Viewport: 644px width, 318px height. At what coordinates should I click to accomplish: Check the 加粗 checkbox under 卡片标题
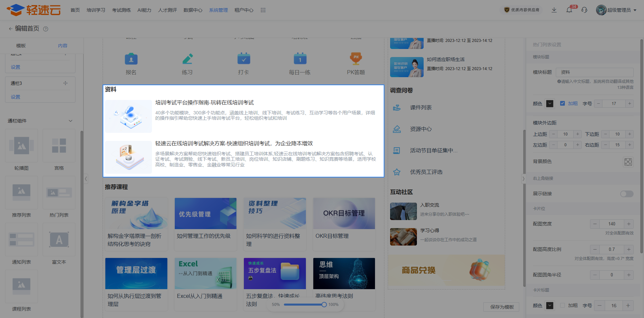click(x=562, y=306)
